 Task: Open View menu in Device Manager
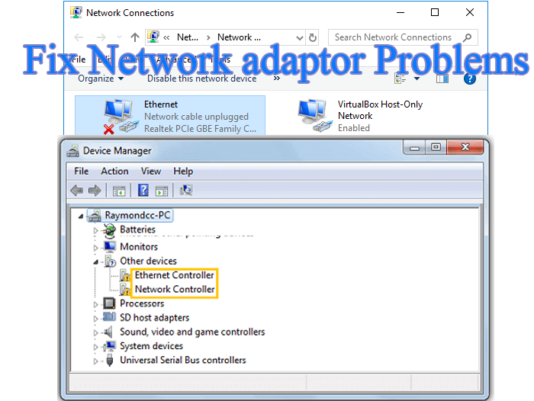coord(151,171)
